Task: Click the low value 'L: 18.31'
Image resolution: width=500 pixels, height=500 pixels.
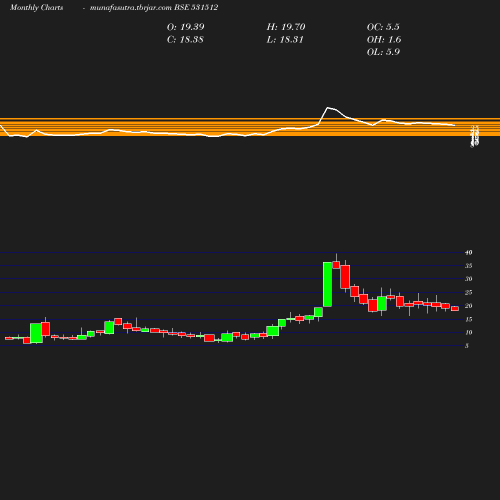Action: point(285,39)
